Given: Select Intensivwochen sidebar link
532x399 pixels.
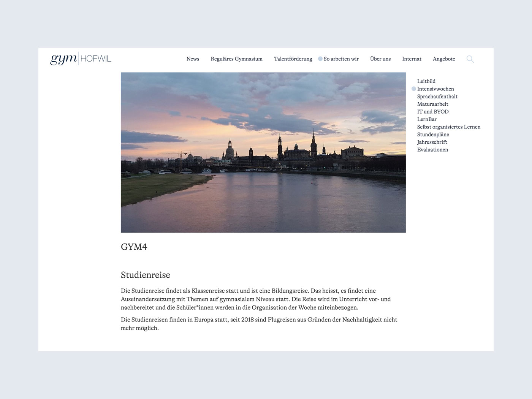Looking at the screenshot, I should click(x=435, y=89).
